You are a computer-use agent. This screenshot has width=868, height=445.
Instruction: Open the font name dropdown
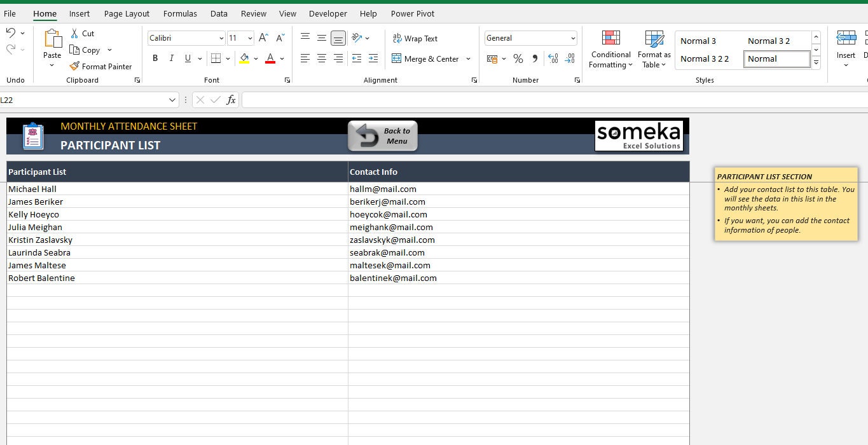click(221, 38)
